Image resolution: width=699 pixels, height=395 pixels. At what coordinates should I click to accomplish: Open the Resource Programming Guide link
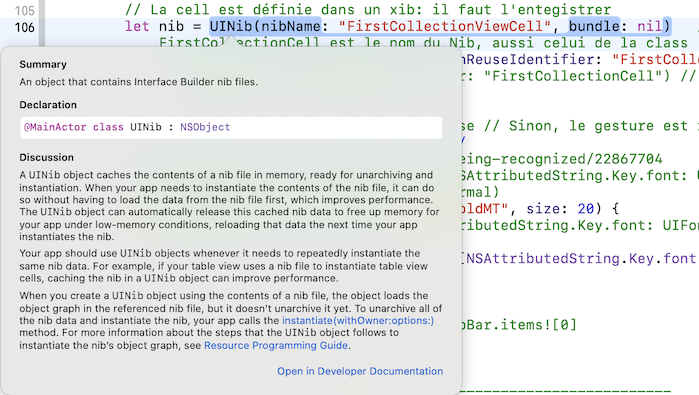point(276,346)
